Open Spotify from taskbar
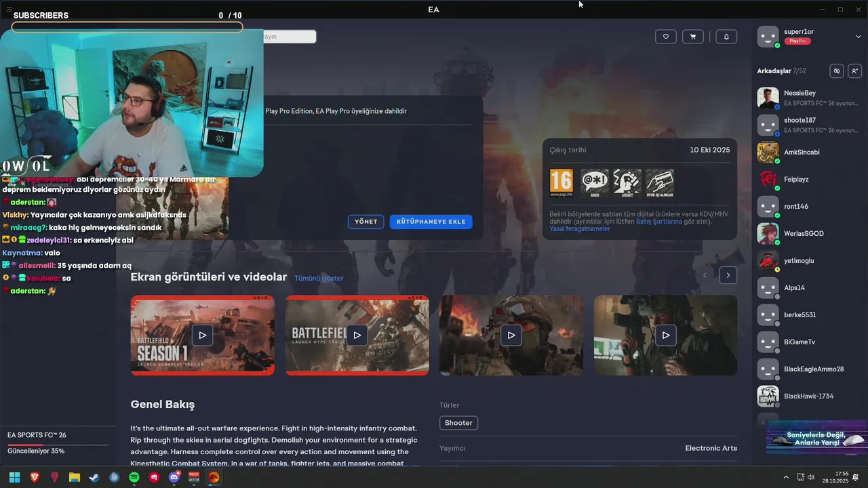This screenshot has width=868, height=488. [134, 477]
